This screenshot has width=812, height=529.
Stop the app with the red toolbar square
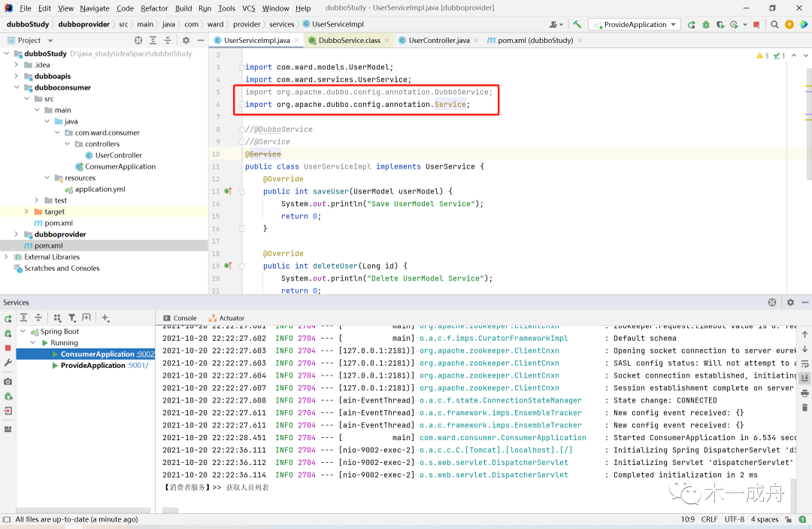(x=757, y=24)
